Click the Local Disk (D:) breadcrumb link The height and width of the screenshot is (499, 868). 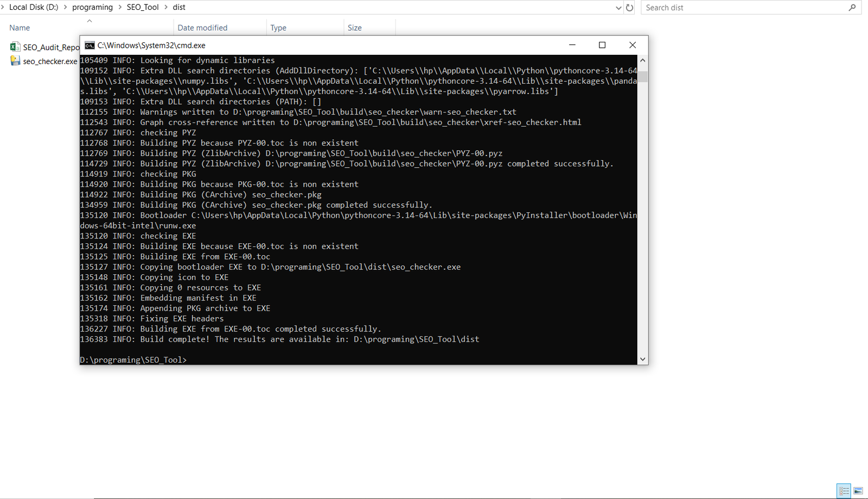point(33,7)
